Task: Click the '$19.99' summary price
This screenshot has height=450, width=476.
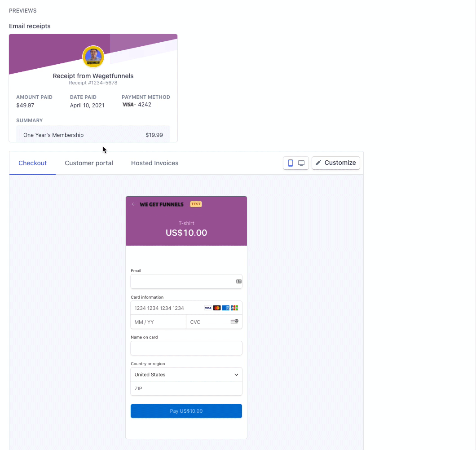Action: (x=154, y=135)
